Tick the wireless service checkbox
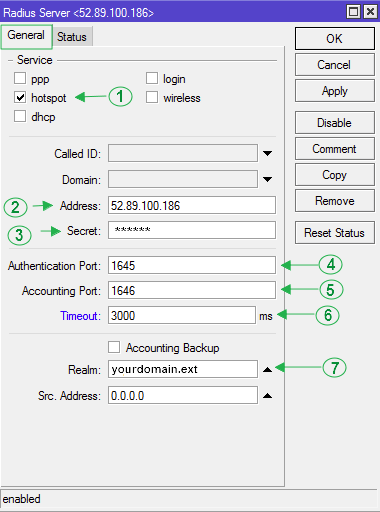Viewport: 380px width, 512px height. (152, 97)
